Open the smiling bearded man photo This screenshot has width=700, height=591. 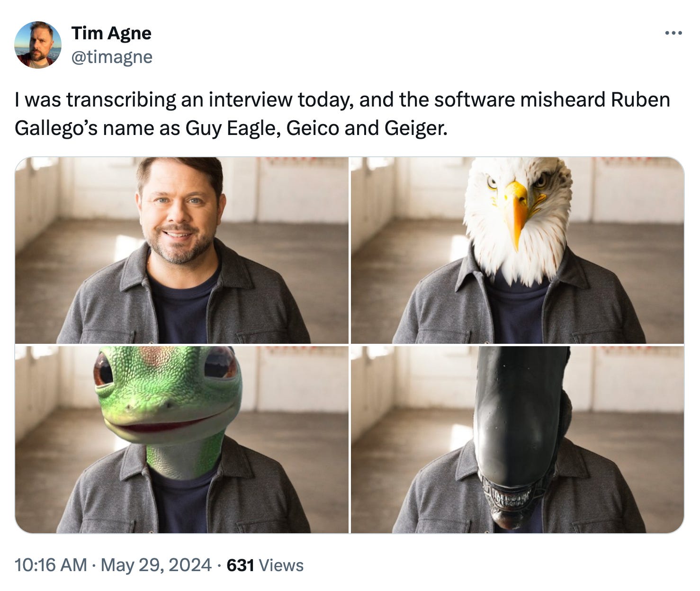pyautogui.click(x=182, y=250)
